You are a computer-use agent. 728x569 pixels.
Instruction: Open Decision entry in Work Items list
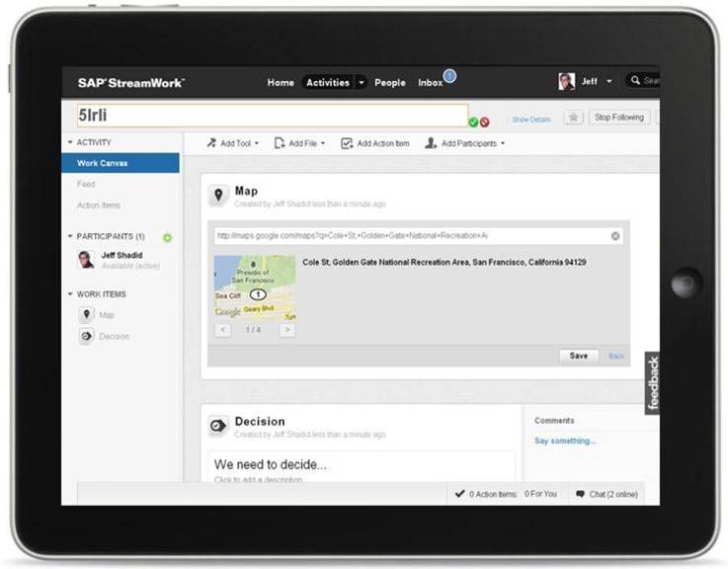[115, 336]
